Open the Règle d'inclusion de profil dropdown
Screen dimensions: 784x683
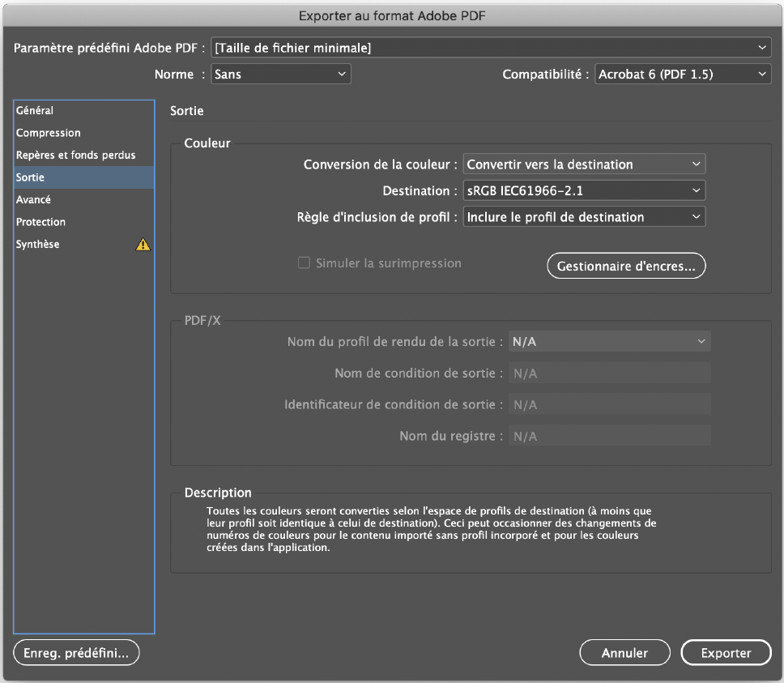coord(585,216)
